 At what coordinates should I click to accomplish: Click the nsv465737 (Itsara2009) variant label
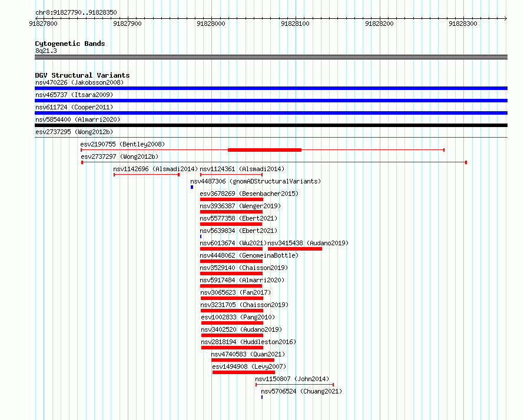[x=74, y=95]
